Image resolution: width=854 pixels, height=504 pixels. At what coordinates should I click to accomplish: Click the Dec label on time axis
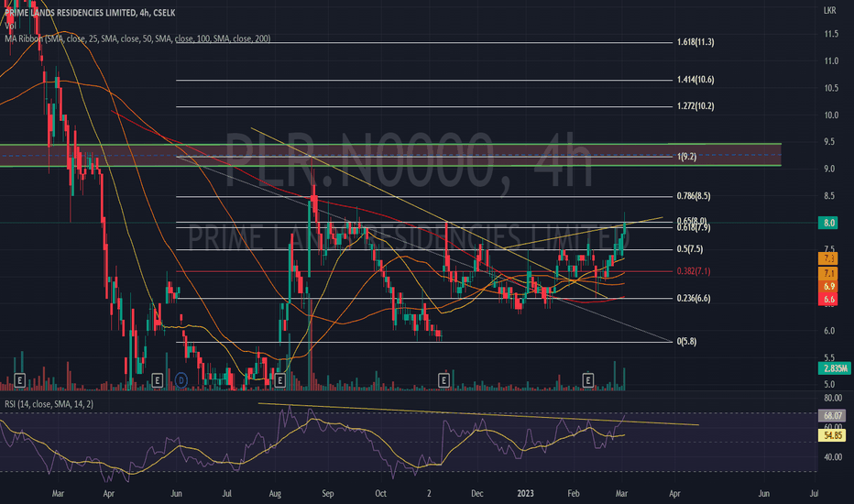477,494
